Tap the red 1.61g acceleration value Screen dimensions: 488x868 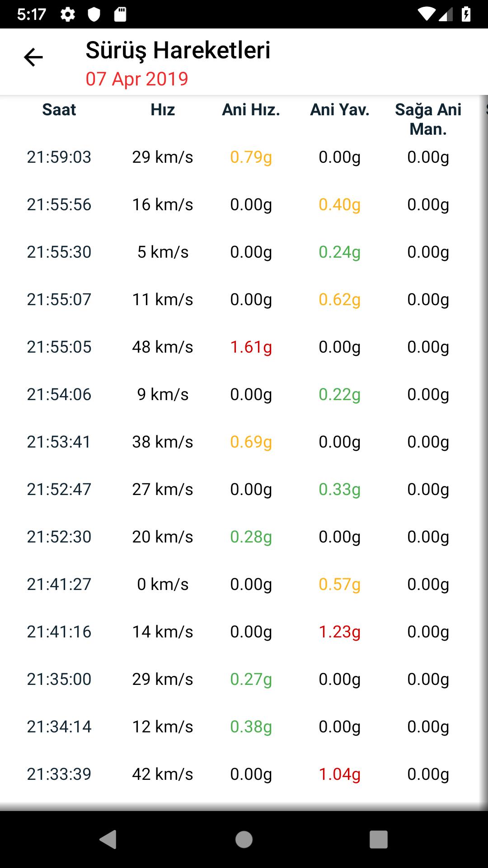251,347
